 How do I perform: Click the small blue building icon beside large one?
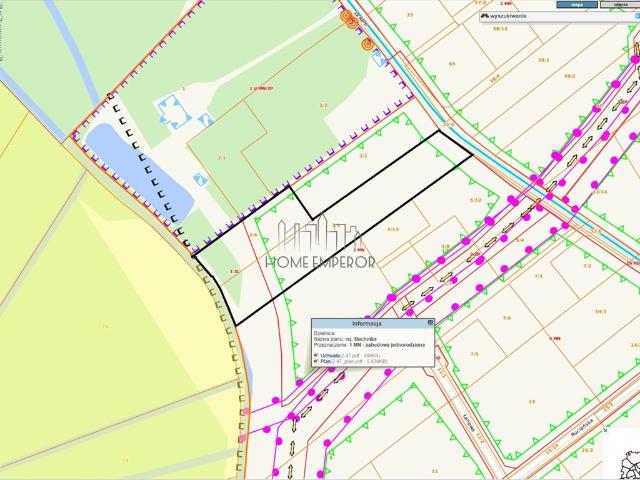[x=206, y=120]
